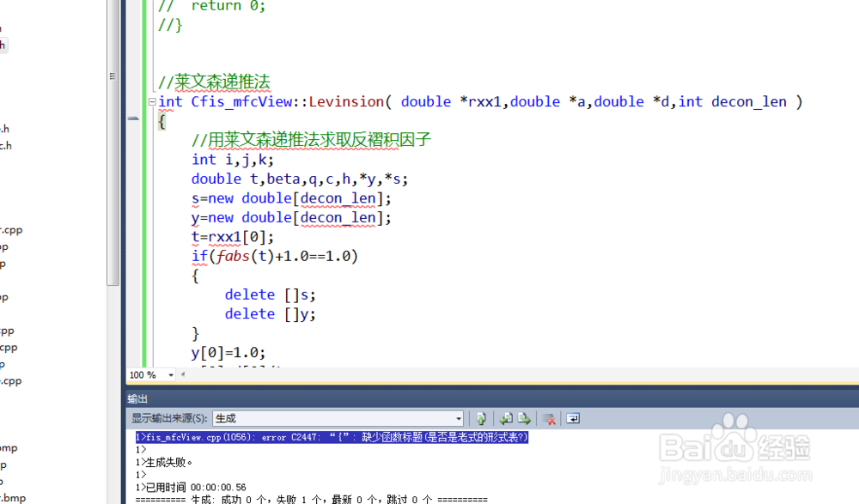Click the comment line 莱文森递推法
This screenshot has height=504, width=859.
(214, 82)
